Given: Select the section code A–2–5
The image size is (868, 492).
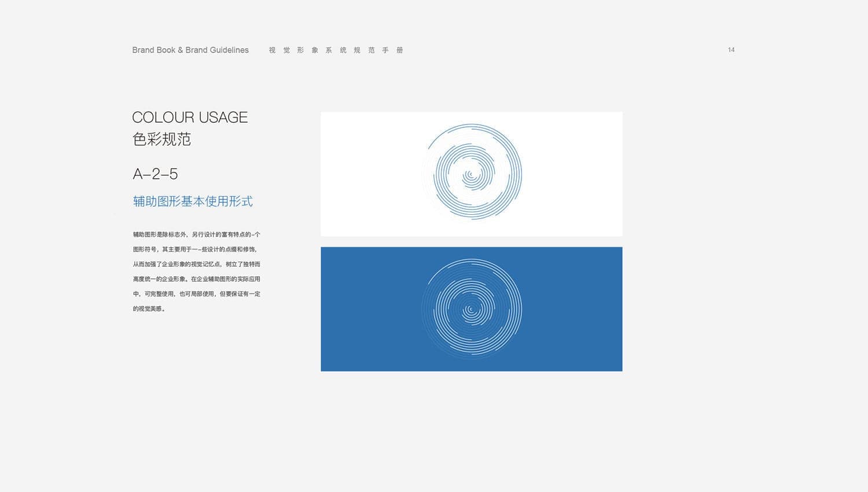Looking at the screenshot, I should [155, 174].
